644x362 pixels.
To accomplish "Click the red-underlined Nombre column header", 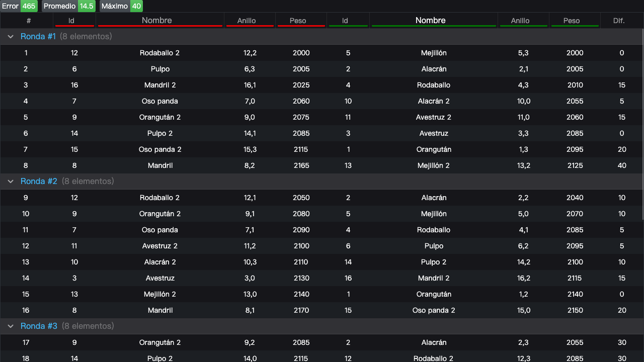I will 157,21.
